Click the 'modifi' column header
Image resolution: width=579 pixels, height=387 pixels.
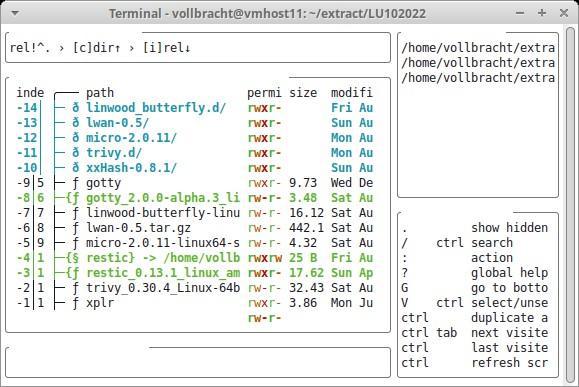coord(352,93)
